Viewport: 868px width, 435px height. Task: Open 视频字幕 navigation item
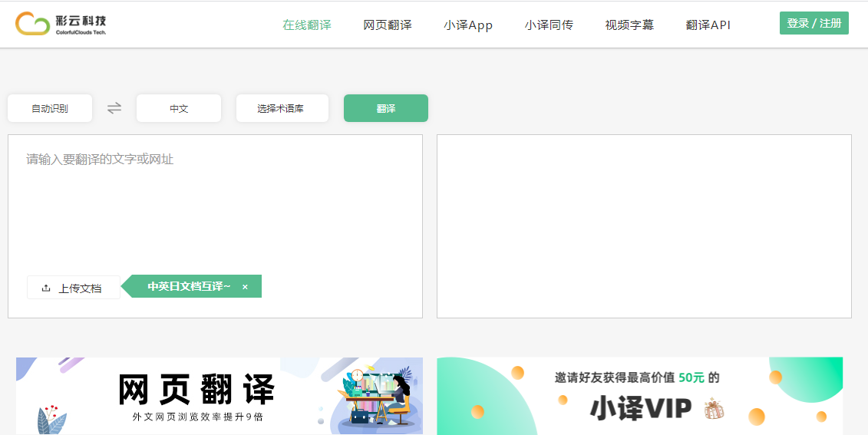pyautogui.click(x=629, y=25)
